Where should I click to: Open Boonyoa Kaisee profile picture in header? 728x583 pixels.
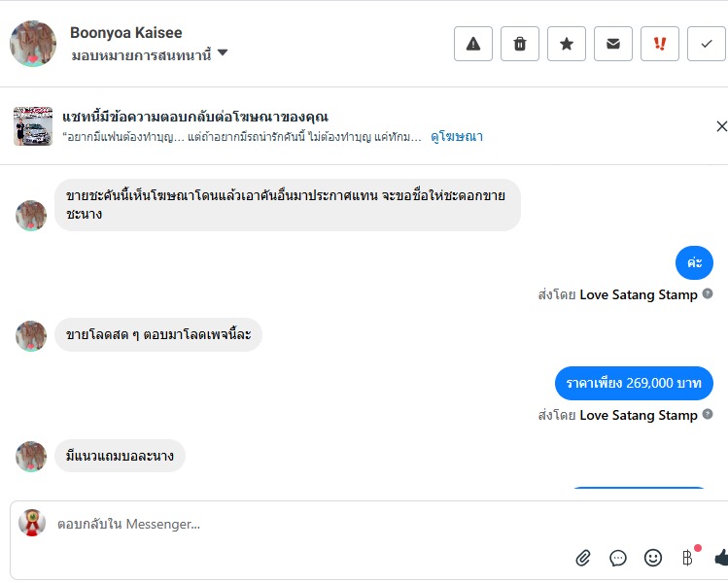click(x=33, y=44)
